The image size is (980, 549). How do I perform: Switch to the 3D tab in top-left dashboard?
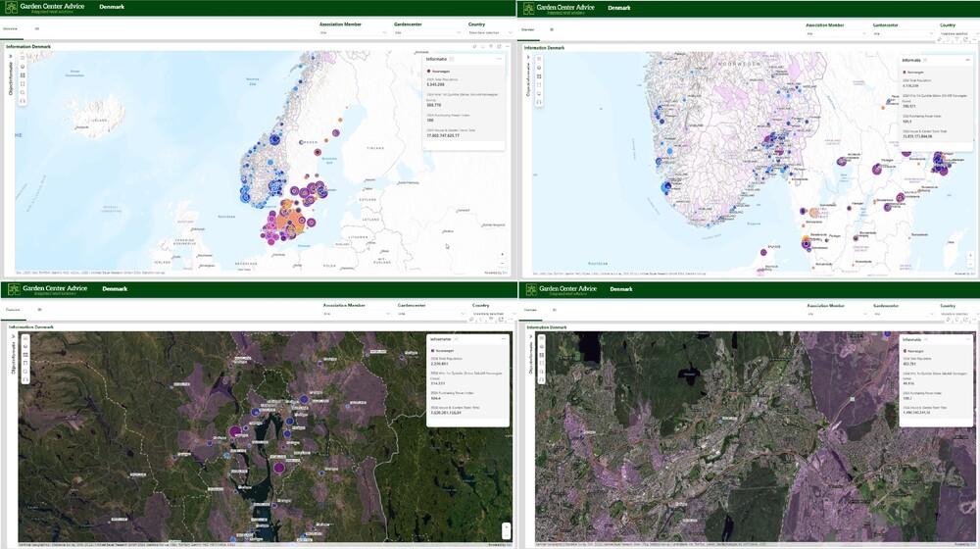37,28
